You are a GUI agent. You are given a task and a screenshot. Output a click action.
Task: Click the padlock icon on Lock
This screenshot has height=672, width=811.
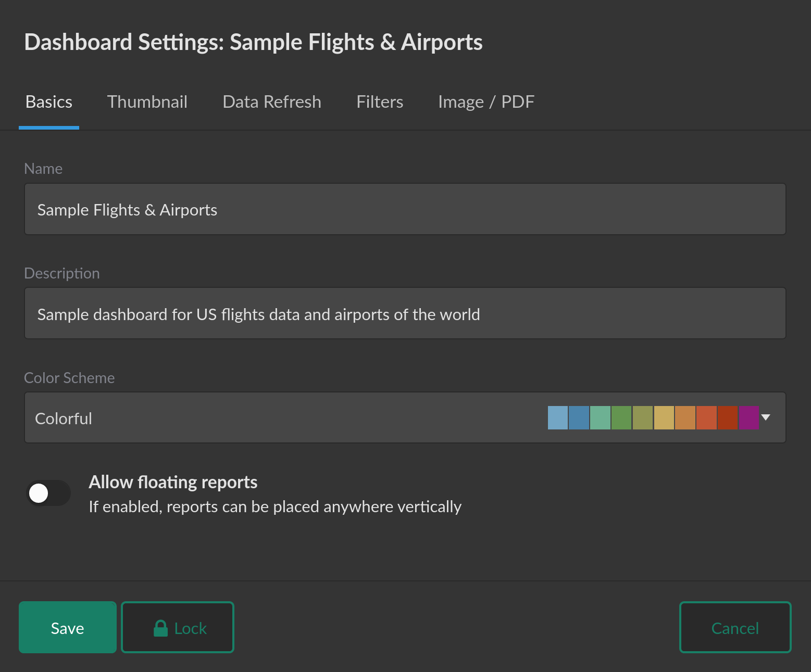click(x=160, y=628)
